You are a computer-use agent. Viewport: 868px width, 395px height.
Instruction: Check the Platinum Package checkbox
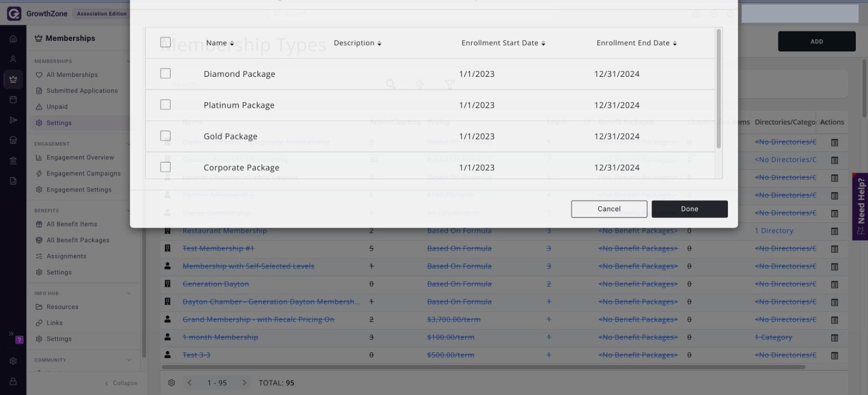click(166, 105)
